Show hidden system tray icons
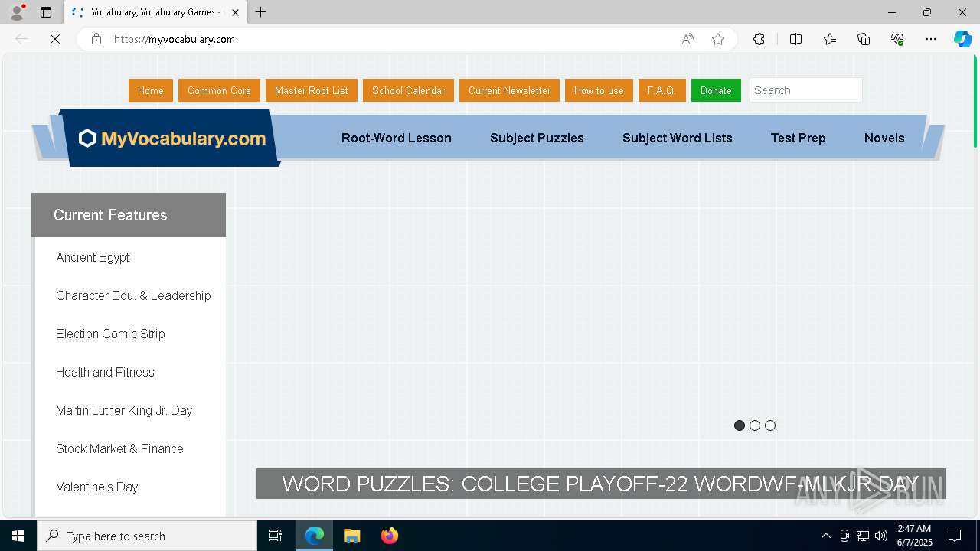This screenshot has height=551, width=980. click(x=825, y=536)
